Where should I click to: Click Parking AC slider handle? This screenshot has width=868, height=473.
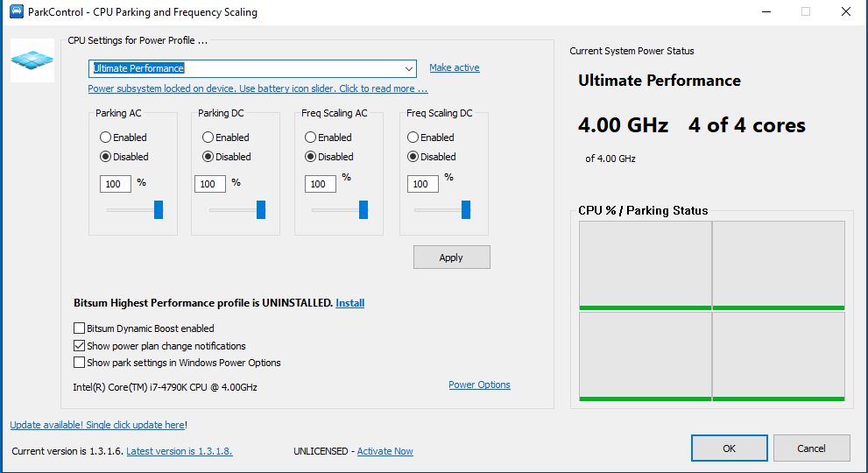coord(159,210)
